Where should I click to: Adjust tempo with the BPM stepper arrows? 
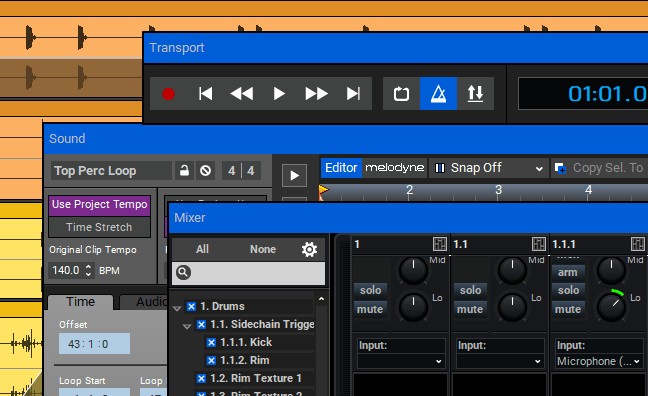[x=88, y=270]
